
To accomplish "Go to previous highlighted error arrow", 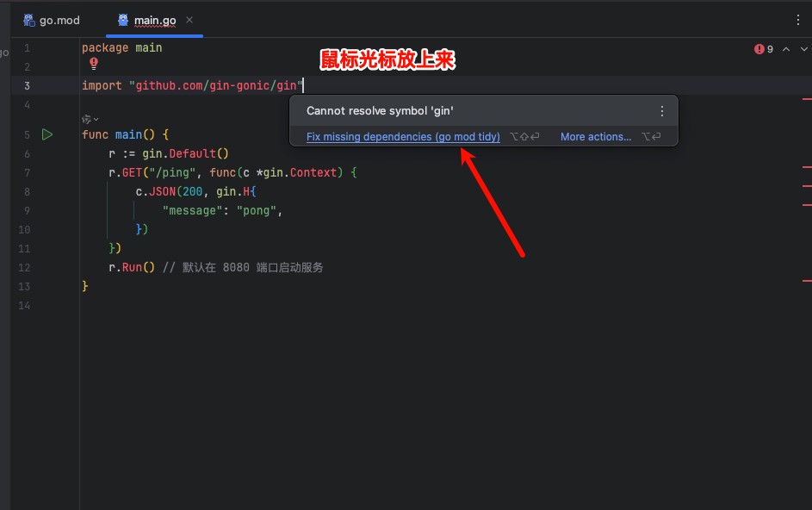I will (786, 49).
